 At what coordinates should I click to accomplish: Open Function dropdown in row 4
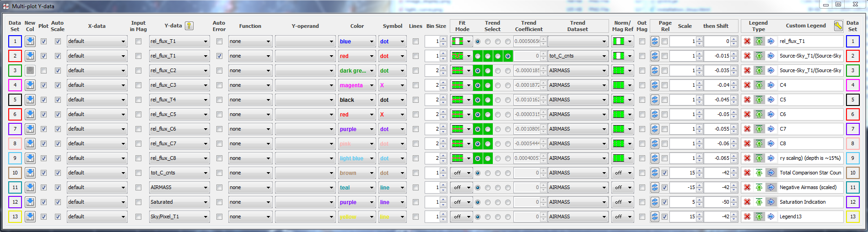point(250,85)
